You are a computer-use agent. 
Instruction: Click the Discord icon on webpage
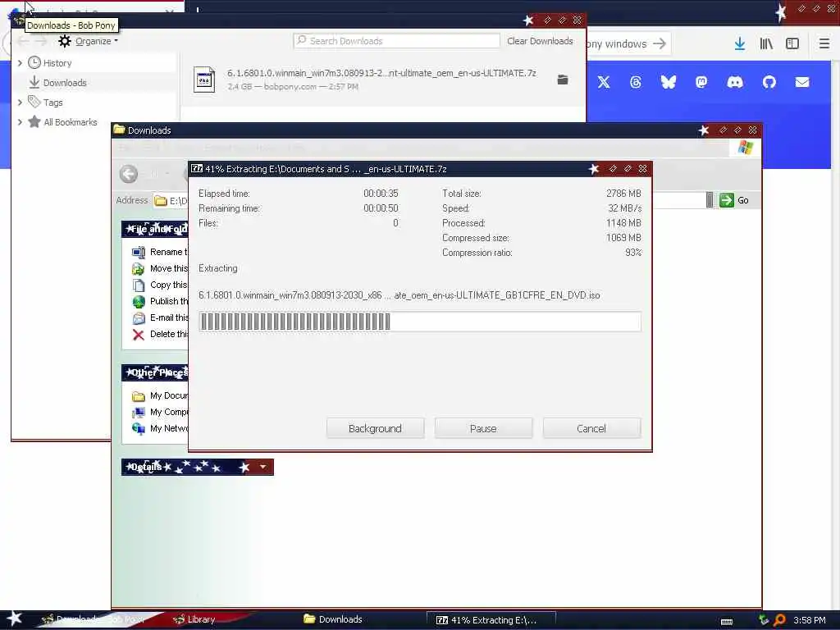click(x=735, y=82)
